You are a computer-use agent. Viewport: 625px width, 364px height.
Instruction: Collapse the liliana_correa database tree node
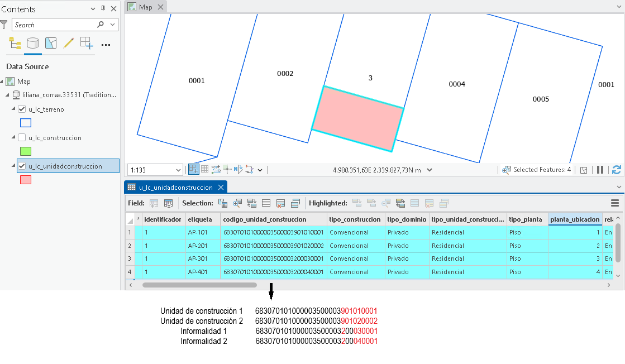(7, 95)
